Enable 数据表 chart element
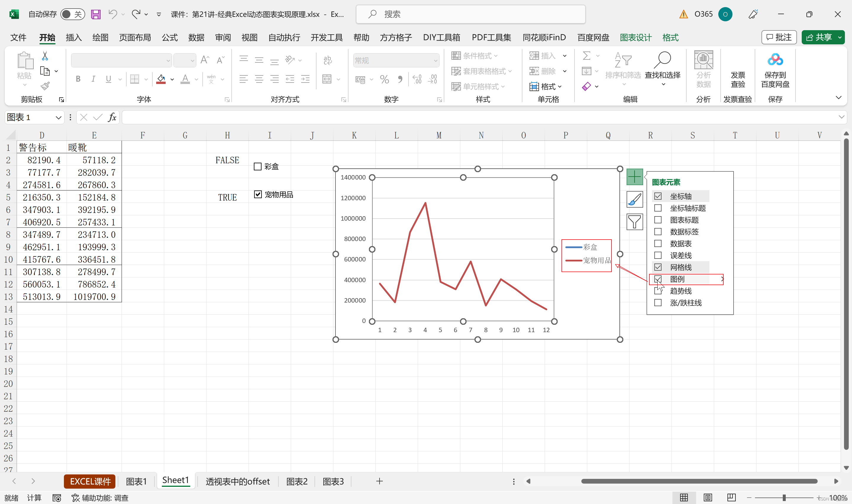 point(658,244)
